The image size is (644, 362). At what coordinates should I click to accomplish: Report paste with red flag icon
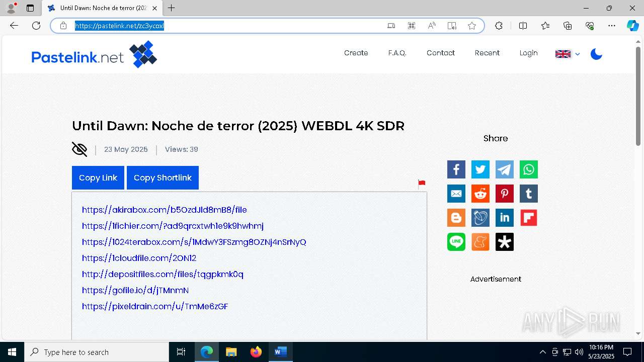422,185
